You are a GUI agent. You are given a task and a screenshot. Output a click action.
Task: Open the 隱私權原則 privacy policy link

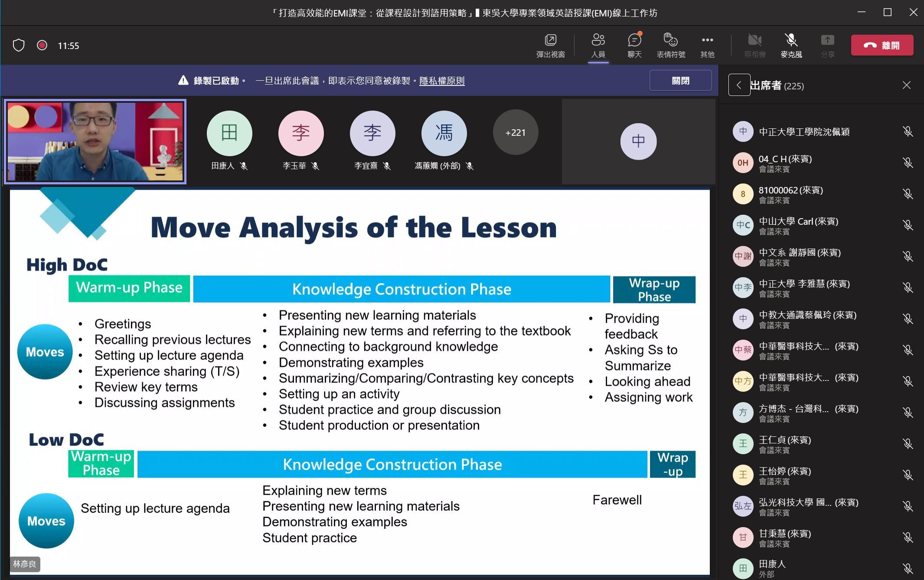coord(442,81)
